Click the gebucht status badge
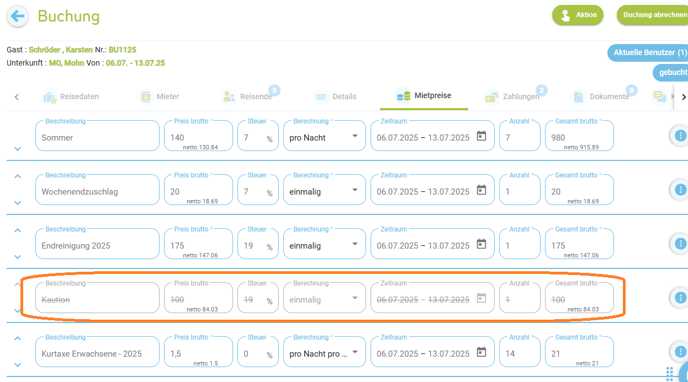This screenshot has height=382, width=688. (671, 72)
